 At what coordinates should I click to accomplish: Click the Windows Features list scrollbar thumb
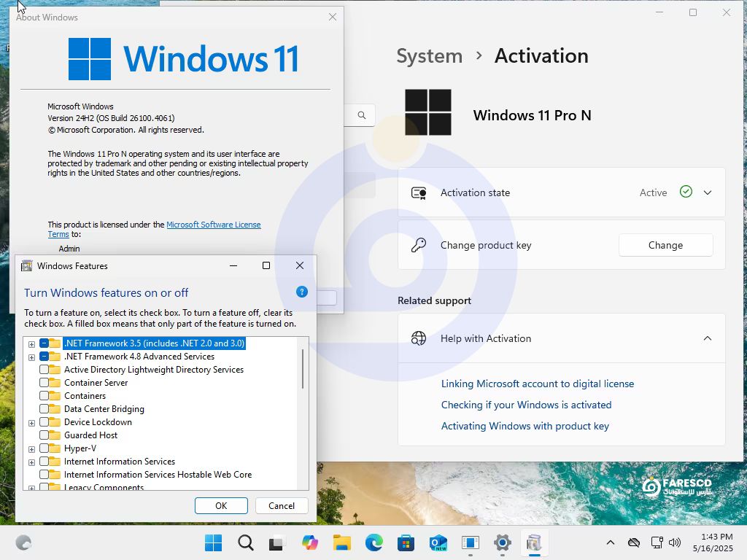(x=302, y=369)
